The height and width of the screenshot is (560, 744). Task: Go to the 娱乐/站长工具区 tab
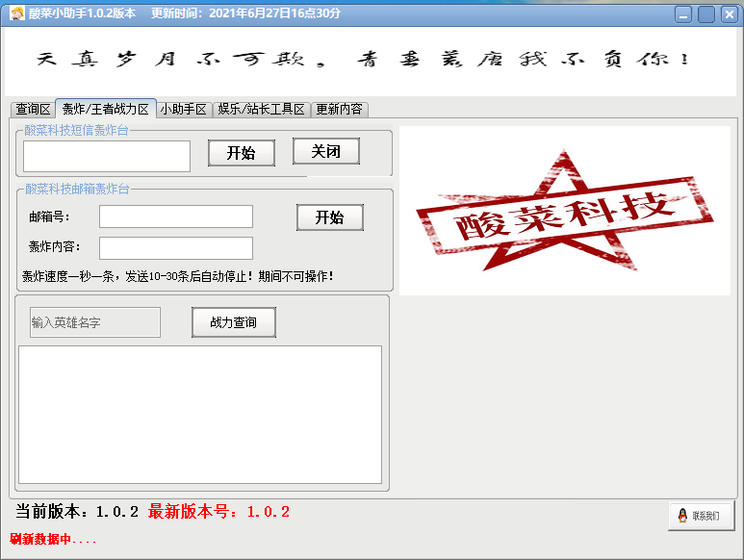pyautogui.click(x=261, y=110)
